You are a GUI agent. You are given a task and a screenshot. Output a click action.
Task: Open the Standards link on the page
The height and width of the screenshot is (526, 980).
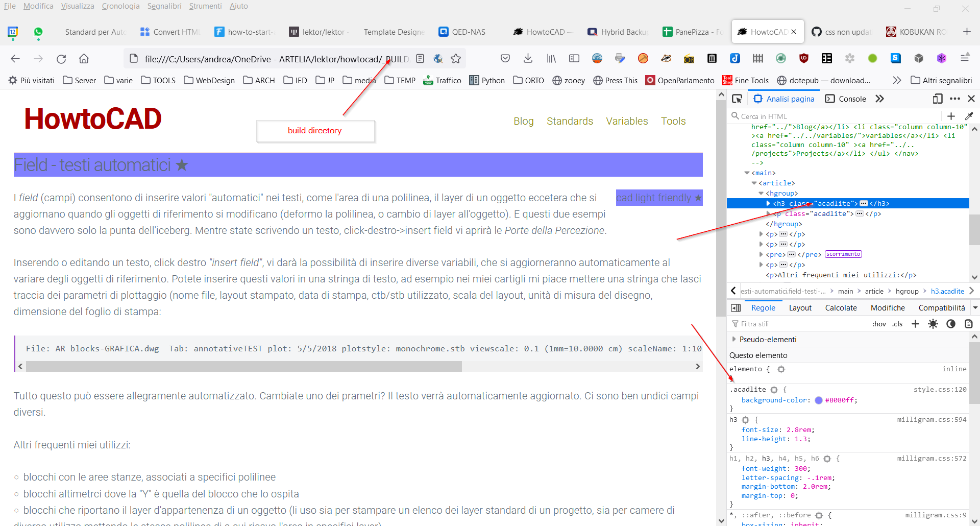coord(570,121)
